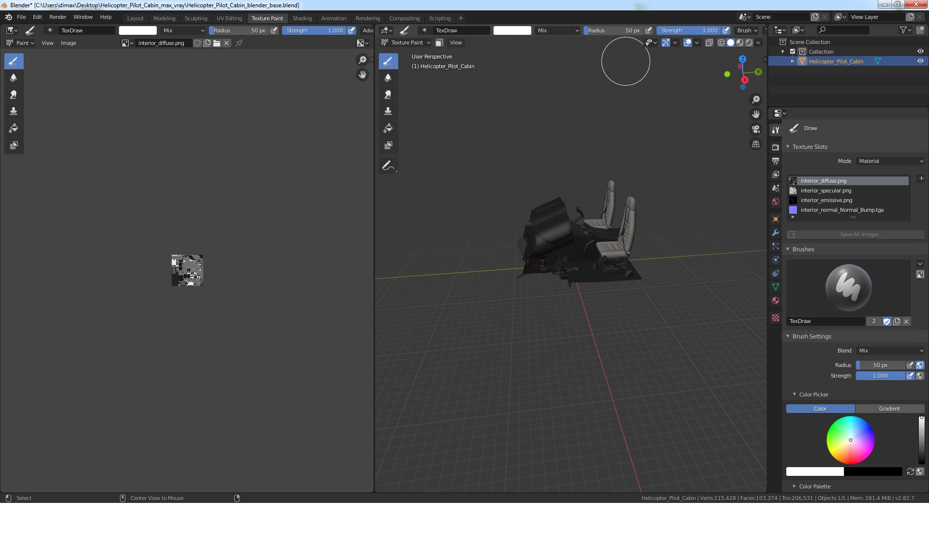Screen dimensions: 929x560
Task: Select the Soften tool in image editor toolbar
Action: point(14,77)
